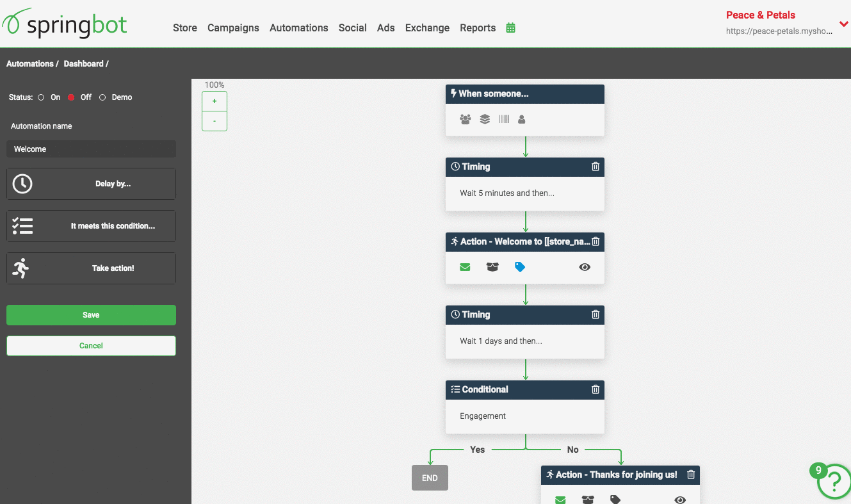Open the Social menu

pyautogui.click(x=353, y=28)
